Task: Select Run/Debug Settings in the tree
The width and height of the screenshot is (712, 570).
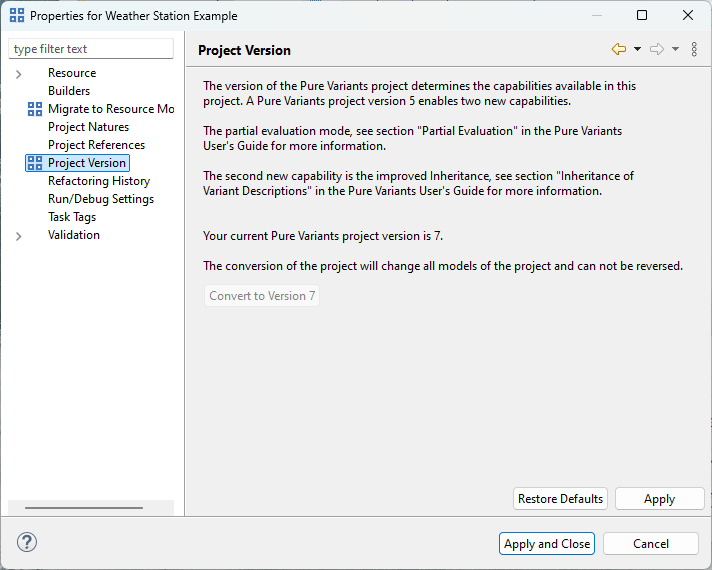Action: (101, 199)
